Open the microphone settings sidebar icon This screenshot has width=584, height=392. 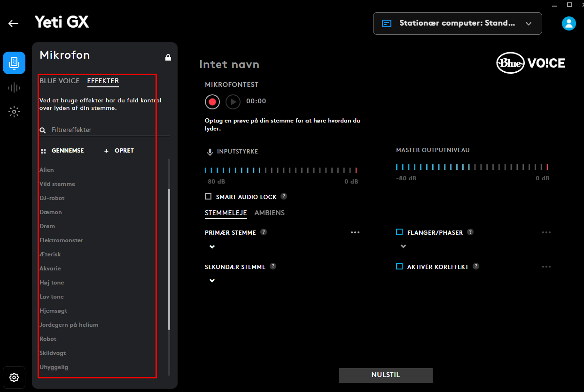click(14, 63)
